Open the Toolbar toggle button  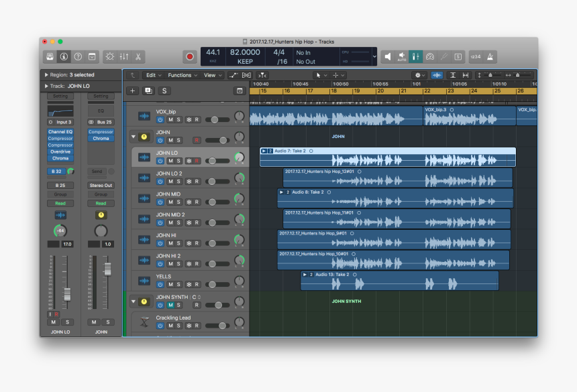(92, 56)
